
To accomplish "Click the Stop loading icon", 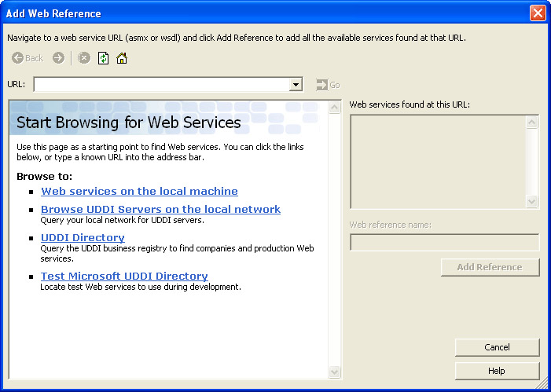I will [x=84, y=58].
